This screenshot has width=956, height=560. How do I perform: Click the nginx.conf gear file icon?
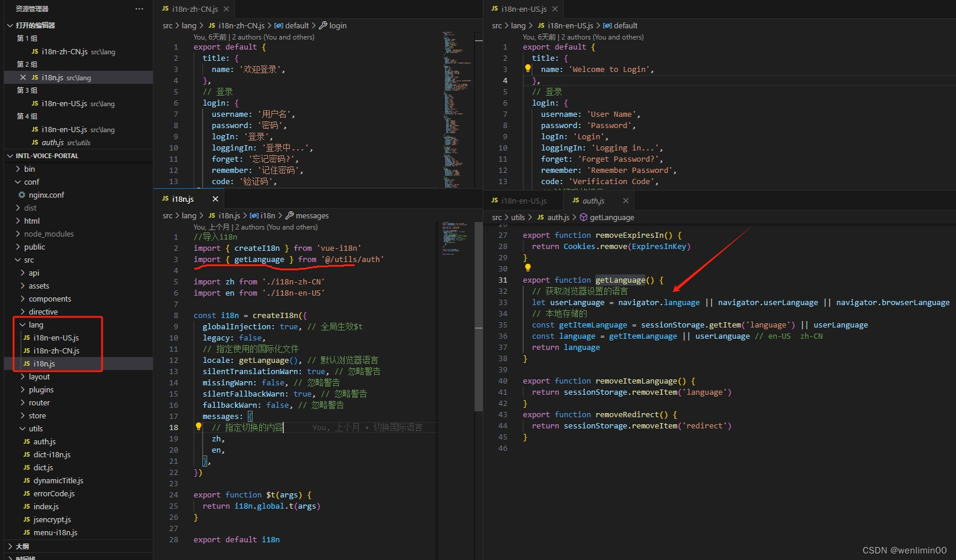pyautogui.click(x=22, y=195)
